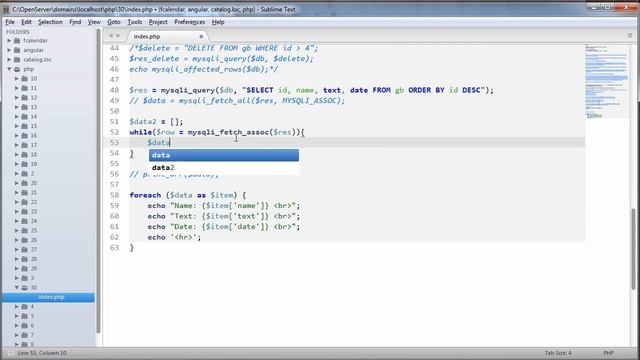Click line number 58 in the gutter

click(x=114, y=195)
